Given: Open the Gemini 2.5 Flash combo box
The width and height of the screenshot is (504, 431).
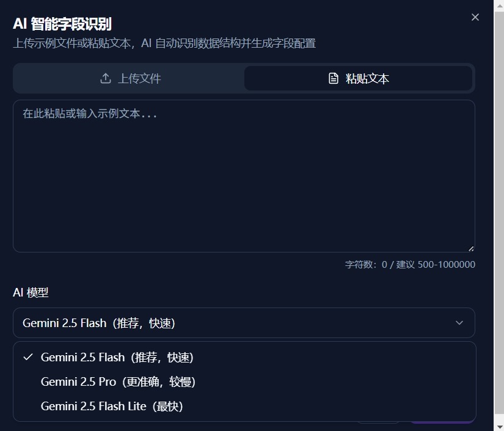Looking at the screenshot, I should coord(244,323).
